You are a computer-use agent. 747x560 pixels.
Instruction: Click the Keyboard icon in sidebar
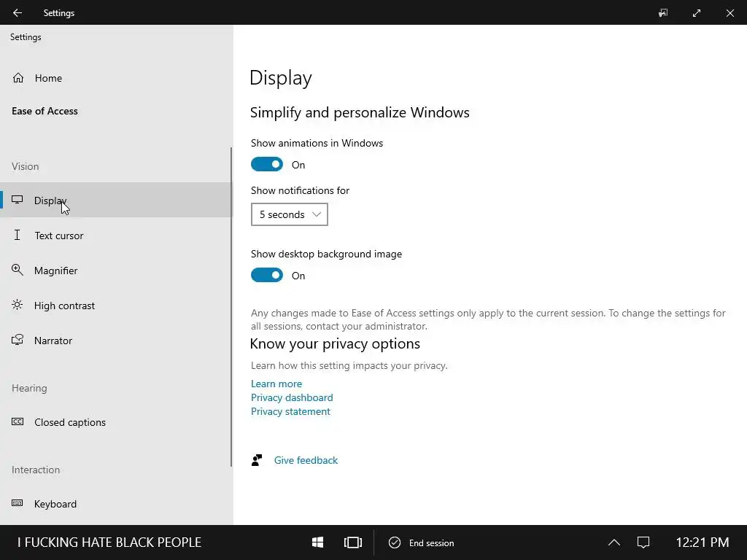(18, 503)
